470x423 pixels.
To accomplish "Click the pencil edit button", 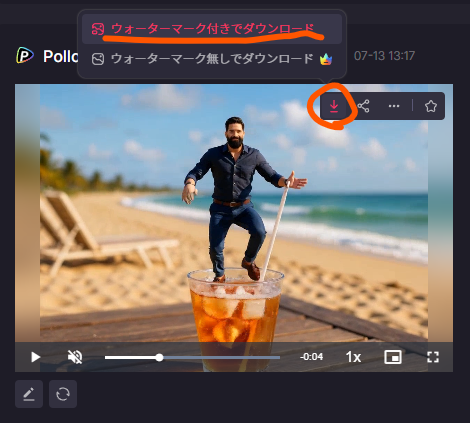I will point(29,394).
